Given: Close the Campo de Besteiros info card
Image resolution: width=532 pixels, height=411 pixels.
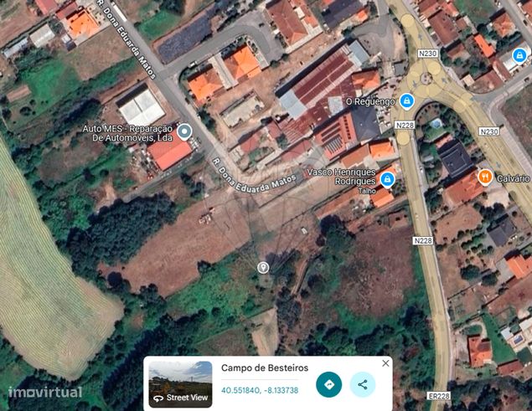Looking at the screenshot, I should click(385, 363).
